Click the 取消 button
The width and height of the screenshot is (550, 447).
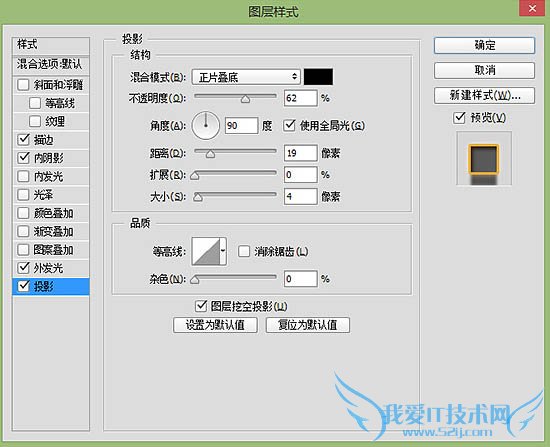(484, 71)
